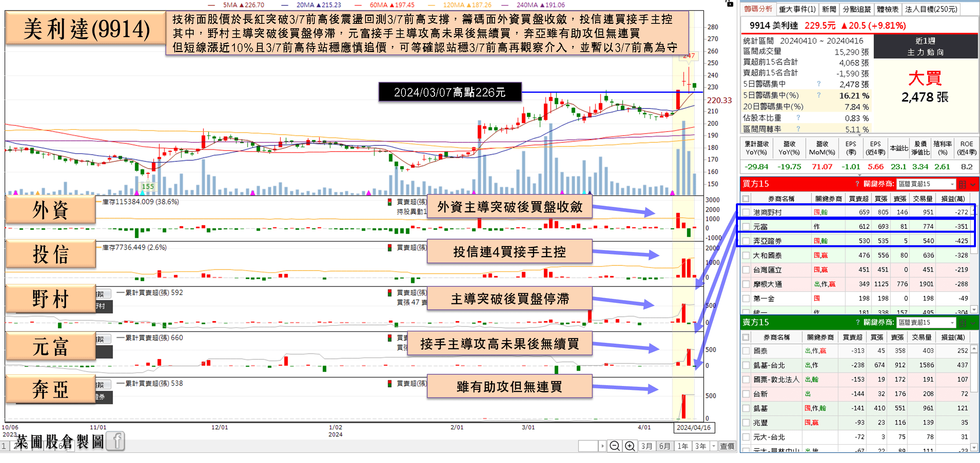980x463 pixels.
Task: Select the 元大-台北 seller name
Action: point(769,437)
